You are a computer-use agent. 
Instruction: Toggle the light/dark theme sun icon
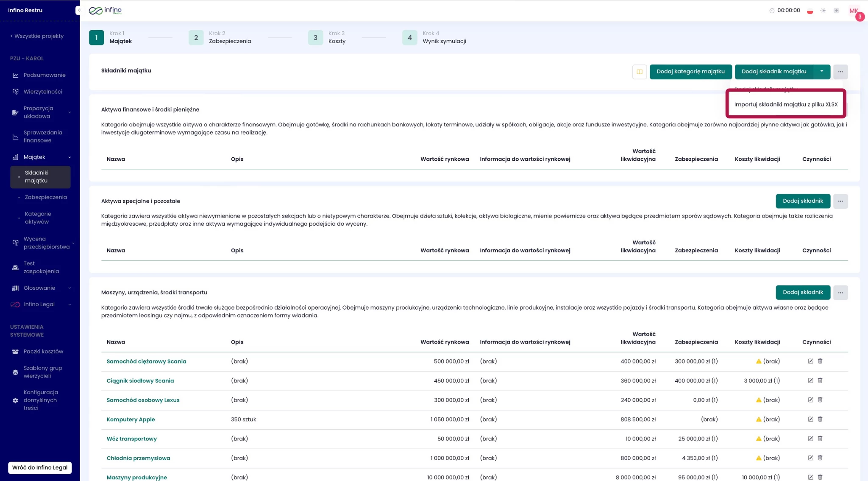(823, 11)
